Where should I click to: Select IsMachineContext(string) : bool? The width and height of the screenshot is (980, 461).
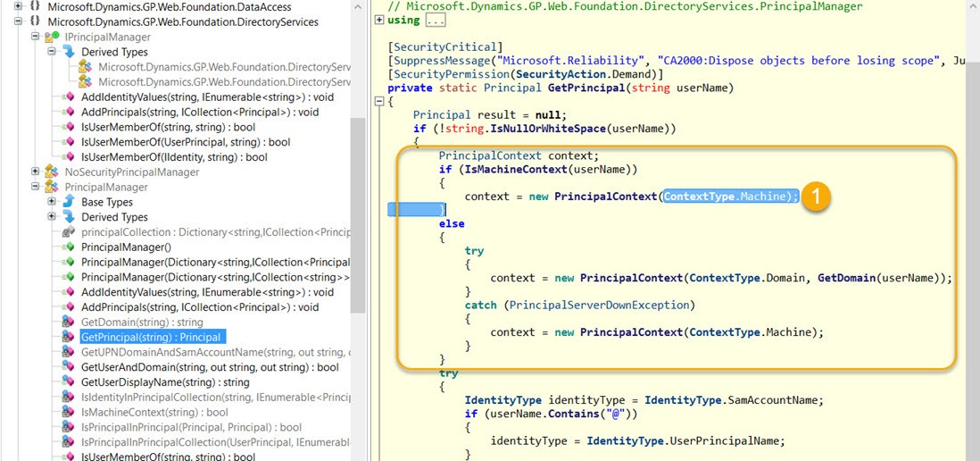154,412
